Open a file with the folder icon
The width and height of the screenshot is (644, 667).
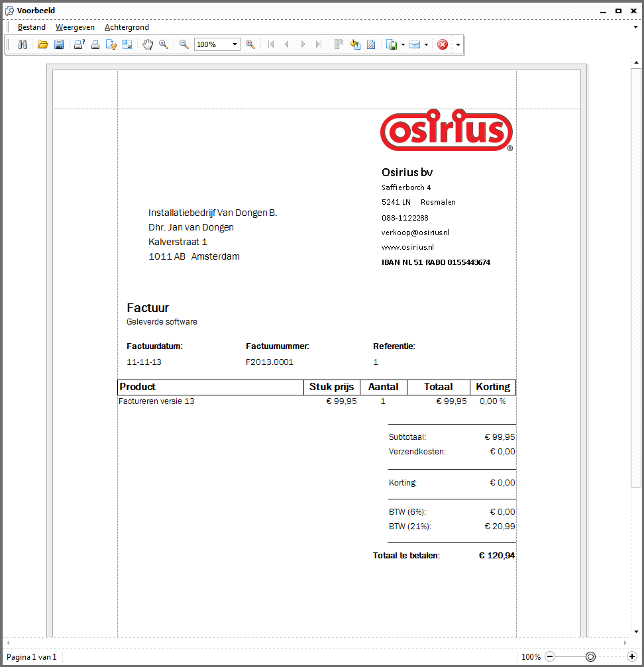tap(43, 44)
